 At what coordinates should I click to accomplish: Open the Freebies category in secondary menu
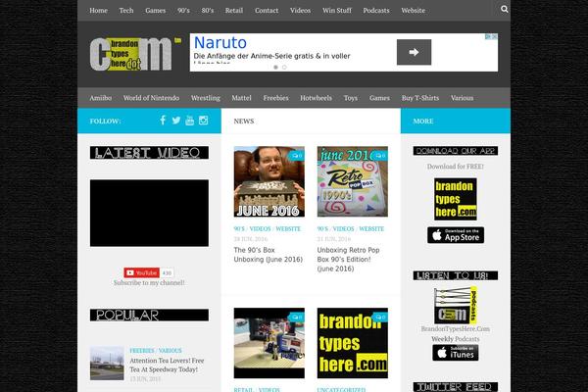[275, 98]
